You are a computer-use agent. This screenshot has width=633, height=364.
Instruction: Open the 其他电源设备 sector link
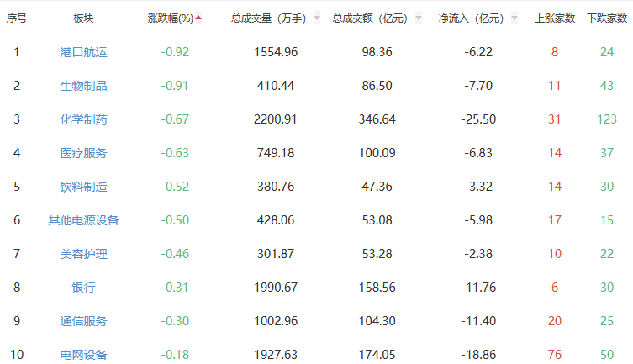pos(84,220)
